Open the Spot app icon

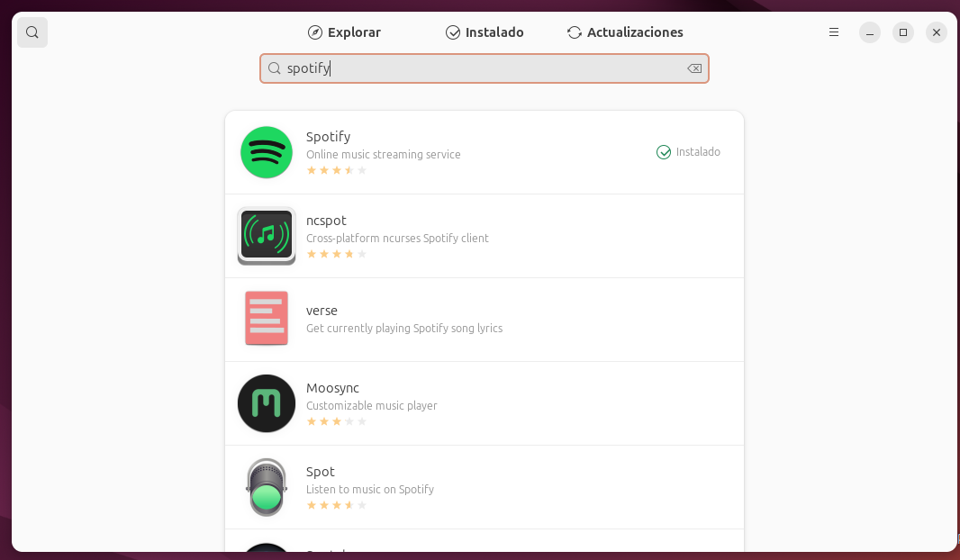(x=267, y=488)
